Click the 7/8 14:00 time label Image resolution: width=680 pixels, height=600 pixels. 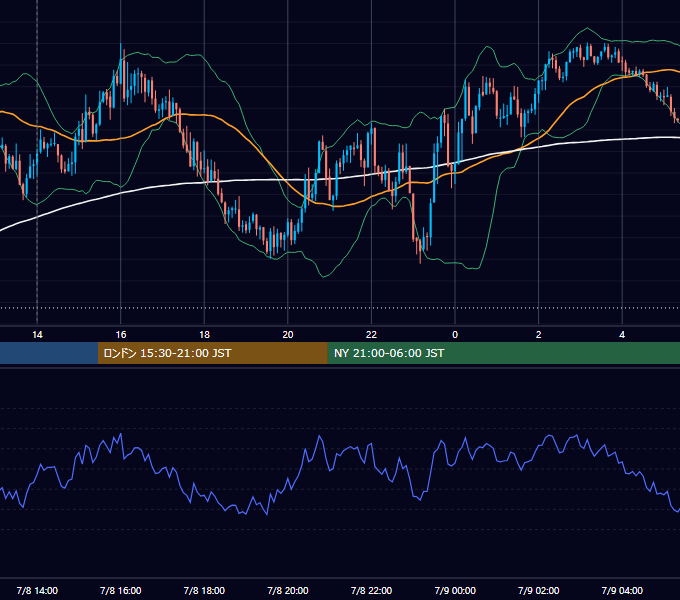[x=37, y=590]
